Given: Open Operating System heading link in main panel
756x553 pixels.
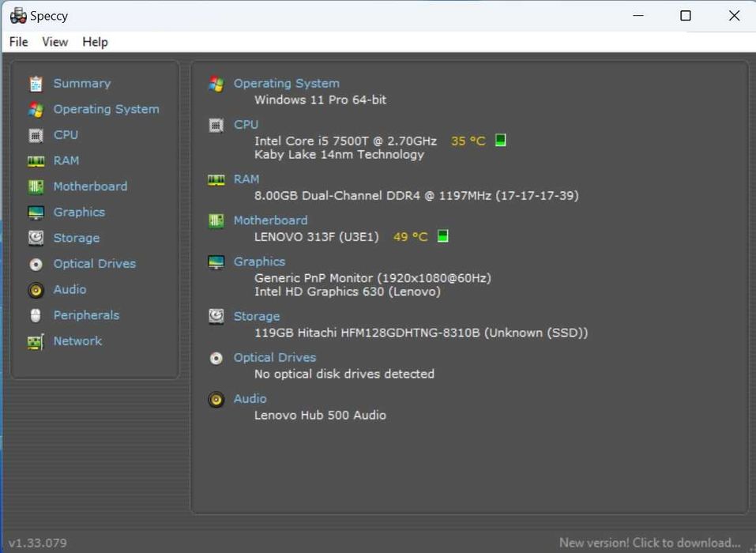Looking at the screenshot, I should point(287,84).
